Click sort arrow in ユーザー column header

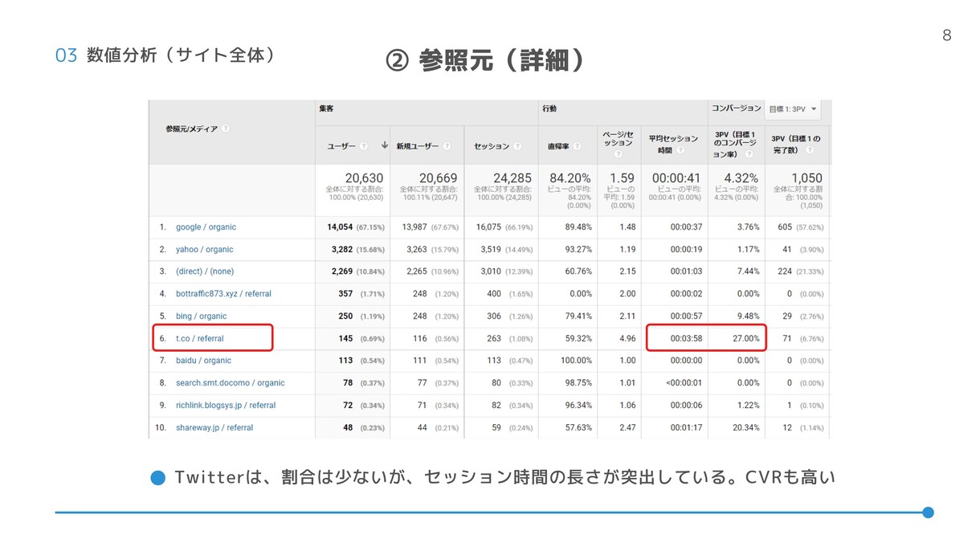tap(385, 146)
